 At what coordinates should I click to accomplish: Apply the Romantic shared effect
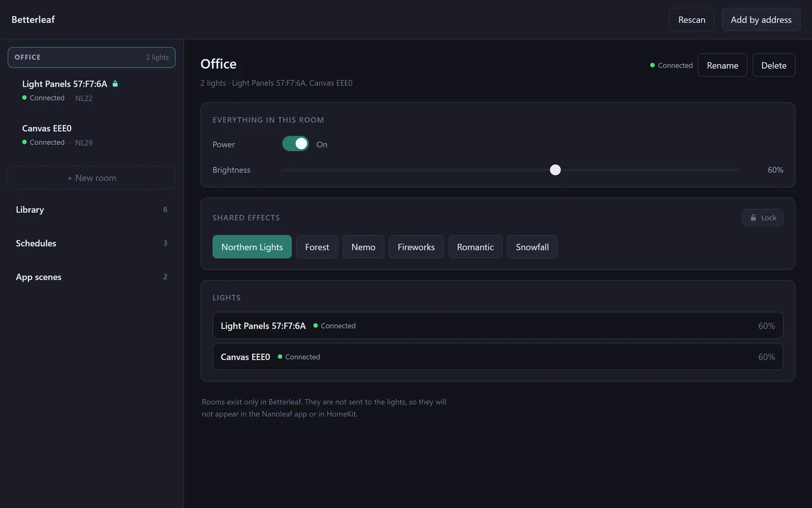click(475, 247)
